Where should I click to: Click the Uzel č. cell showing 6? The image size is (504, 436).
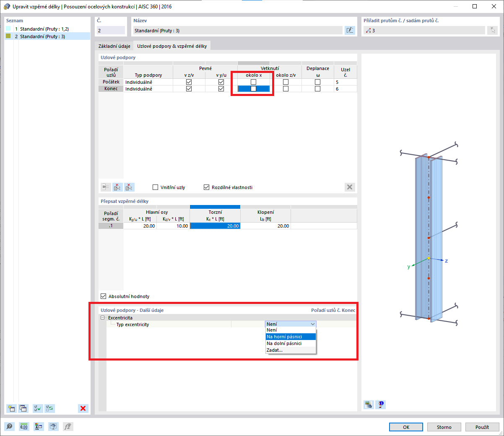[346, 89]
